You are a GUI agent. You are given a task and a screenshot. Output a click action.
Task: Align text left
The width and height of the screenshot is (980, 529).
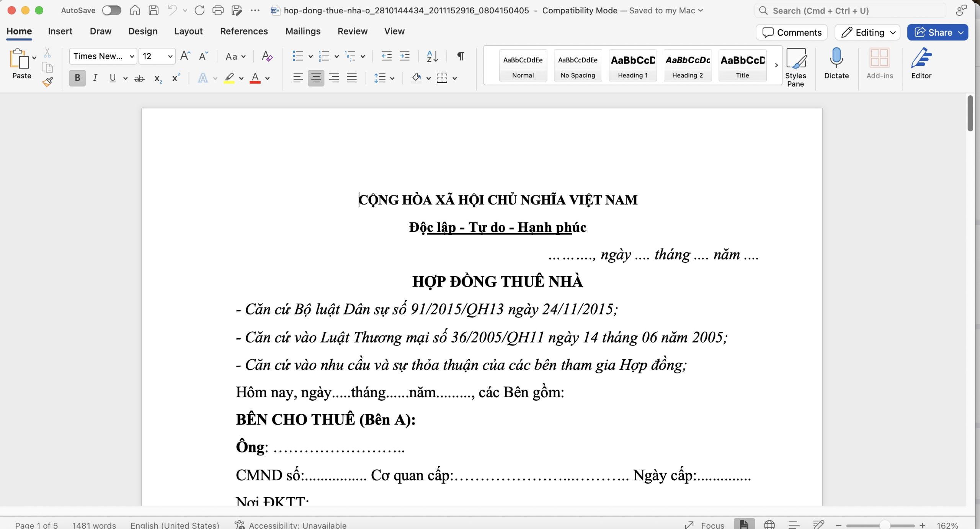point(298,78)
